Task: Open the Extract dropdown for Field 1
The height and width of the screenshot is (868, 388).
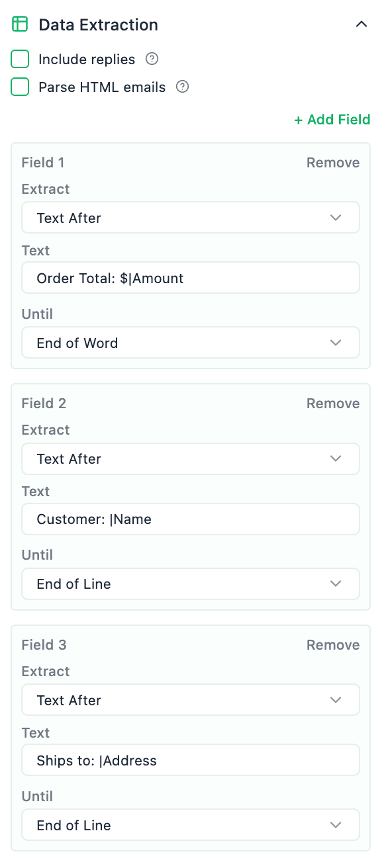Action: (191, 217)
